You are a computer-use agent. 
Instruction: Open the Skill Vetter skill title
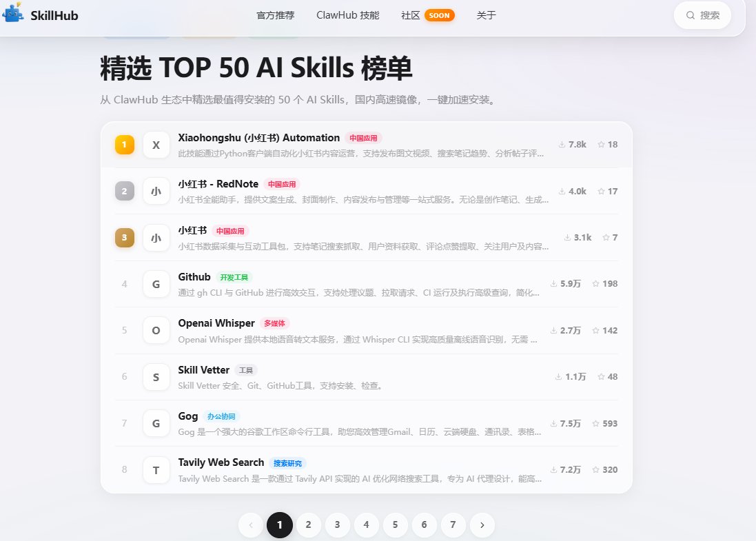tap(203, 370)
